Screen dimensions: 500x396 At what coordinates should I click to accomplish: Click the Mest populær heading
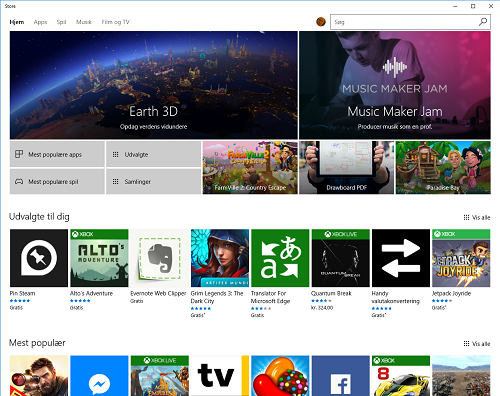(x=37, y=343)
